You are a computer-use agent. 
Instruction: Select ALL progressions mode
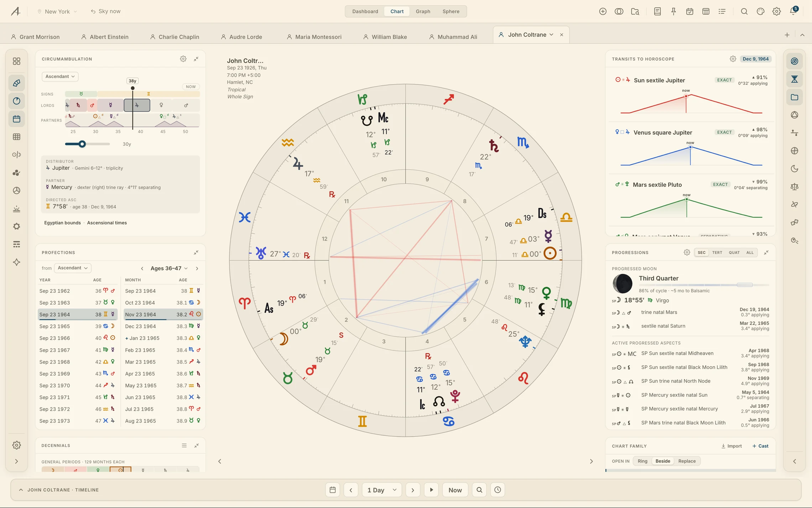(750, 252)
